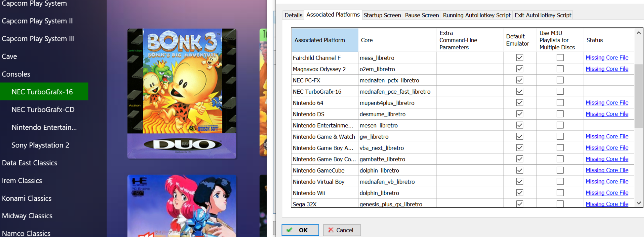Select Capcom Play System II in sidebar

[37, 21]
